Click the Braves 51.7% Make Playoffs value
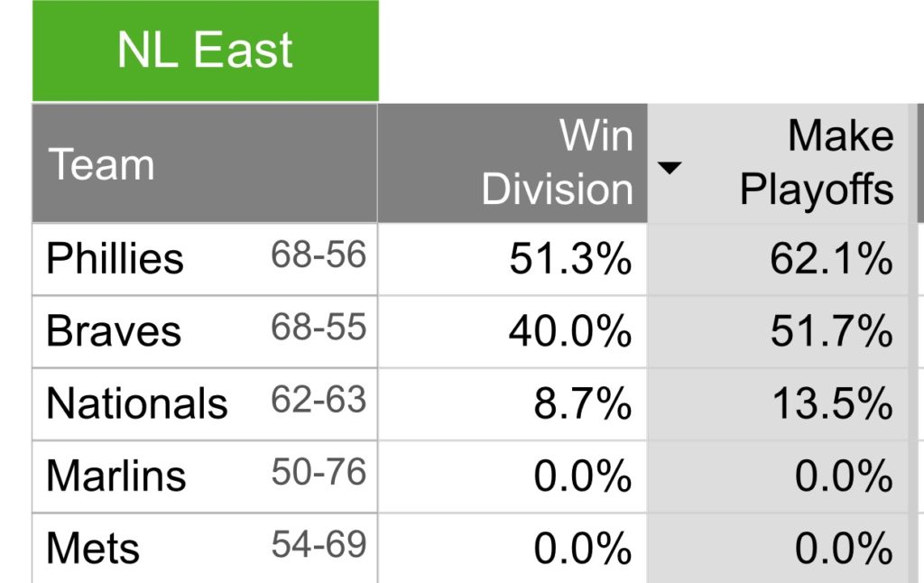The height and width of the screenshot is (583, 924). [831, 332]
